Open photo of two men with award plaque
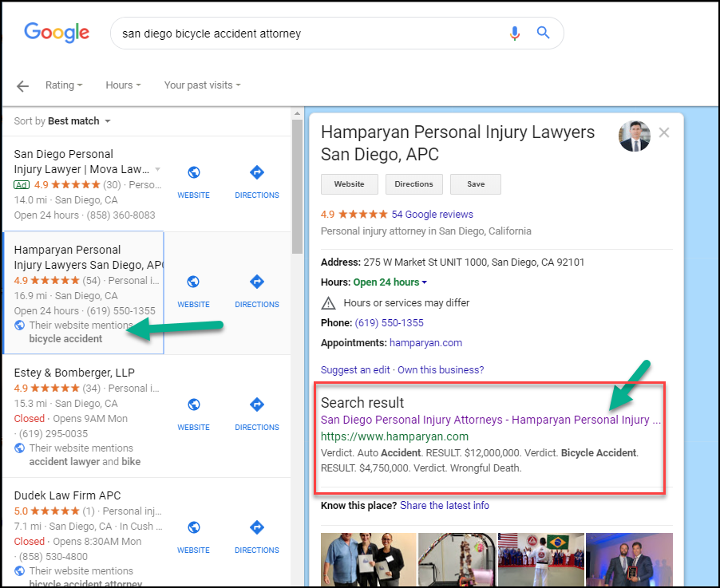The height and width of the screenshot is (588, 720). pyautogui.click(x=629, y=559)
